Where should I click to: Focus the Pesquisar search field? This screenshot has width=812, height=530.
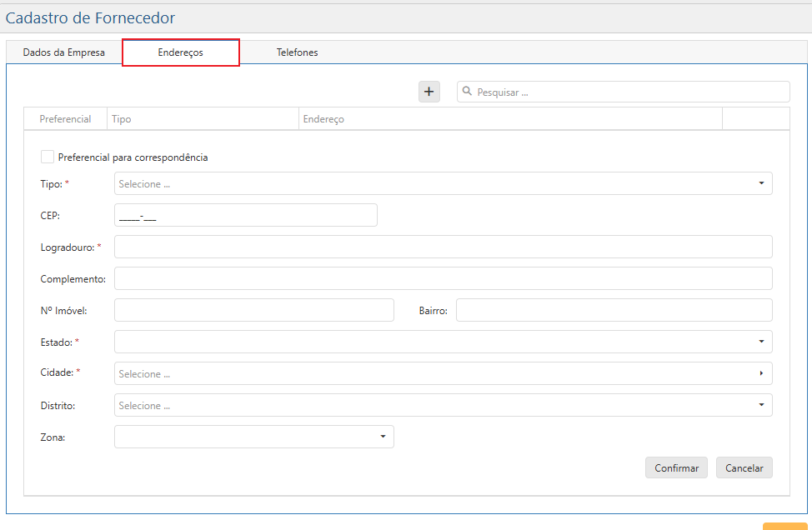click(629, 92)
